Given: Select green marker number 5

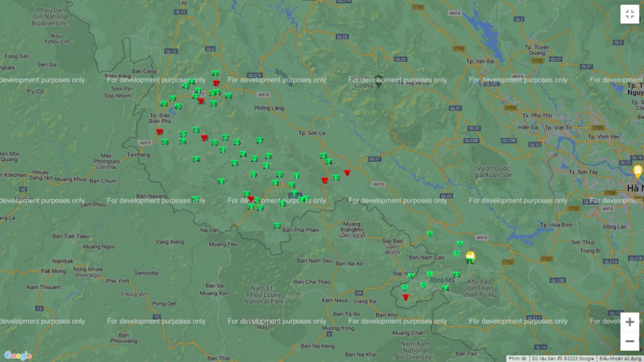Looking at the screenshot, I should point(424,285).
